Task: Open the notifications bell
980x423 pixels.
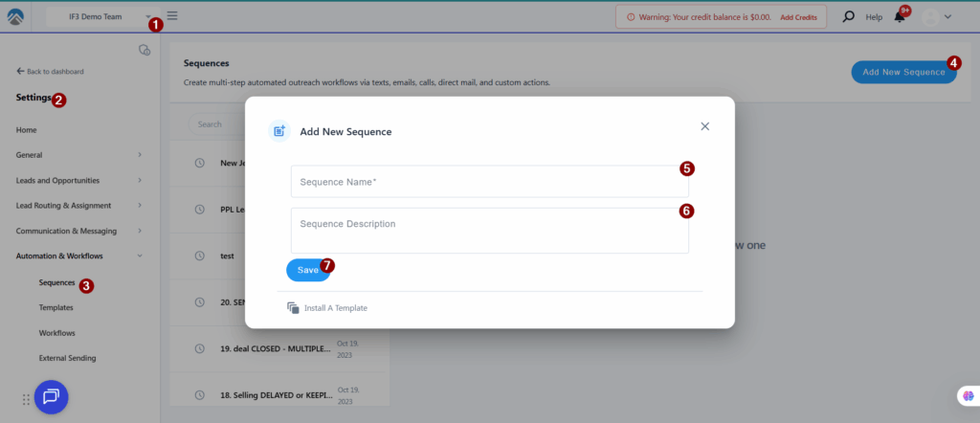Action: (900, 16)
